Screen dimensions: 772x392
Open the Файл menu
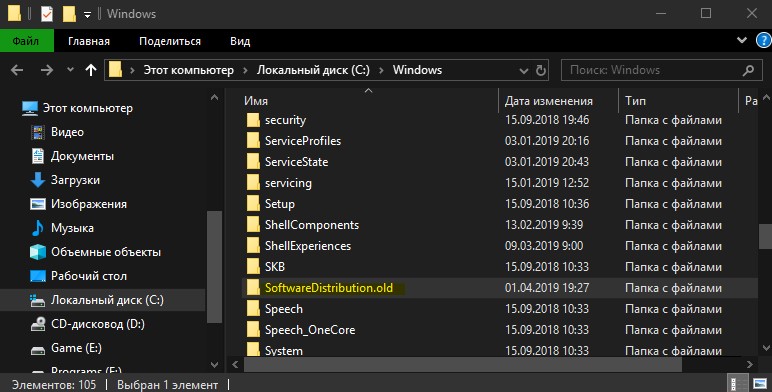tap(26, 41)
